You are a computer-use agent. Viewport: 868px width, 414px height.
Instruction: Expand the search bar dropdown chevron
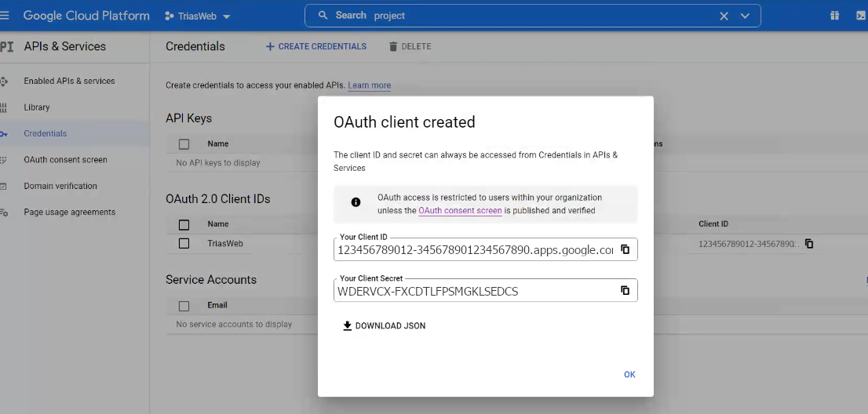[745, 16]
